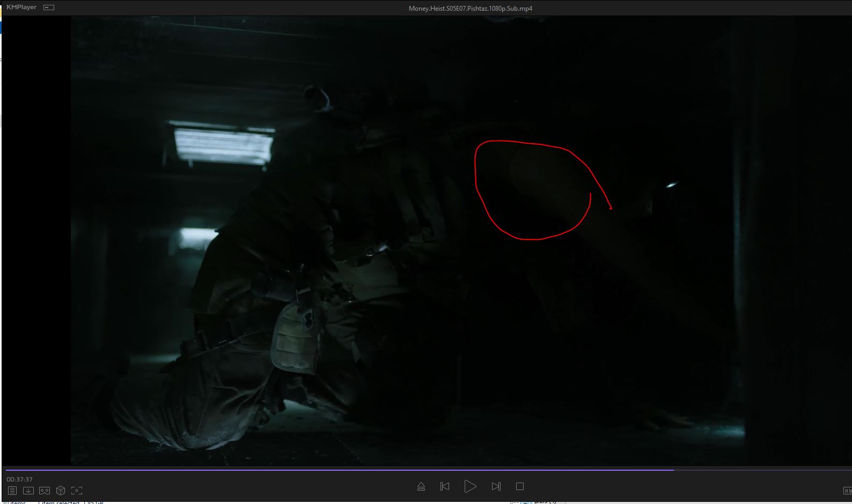Click the purple seek bar progress
This screenshot has width=852, height=504.
(x=338, y=470)
